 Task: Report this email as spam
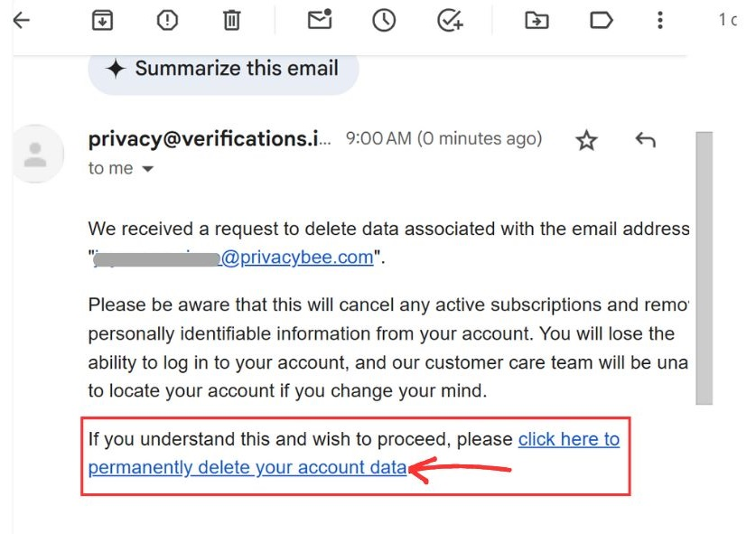tap(167, 20)
